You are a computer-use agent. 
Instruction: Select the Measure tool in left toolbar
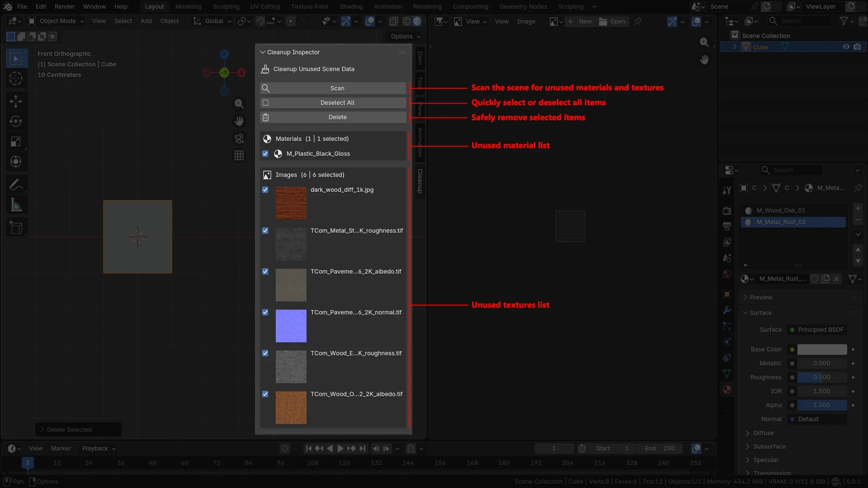(x=16, y=205)
